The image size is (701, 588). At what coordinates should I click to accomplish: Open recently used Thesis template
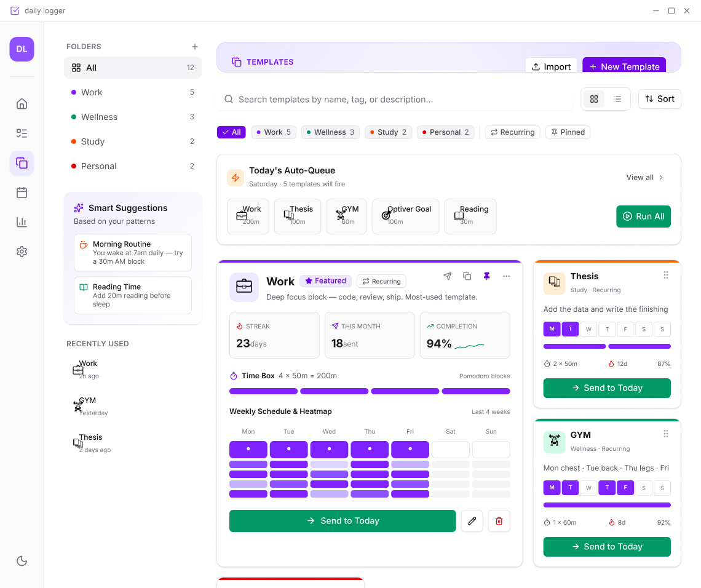click(133, 443)
